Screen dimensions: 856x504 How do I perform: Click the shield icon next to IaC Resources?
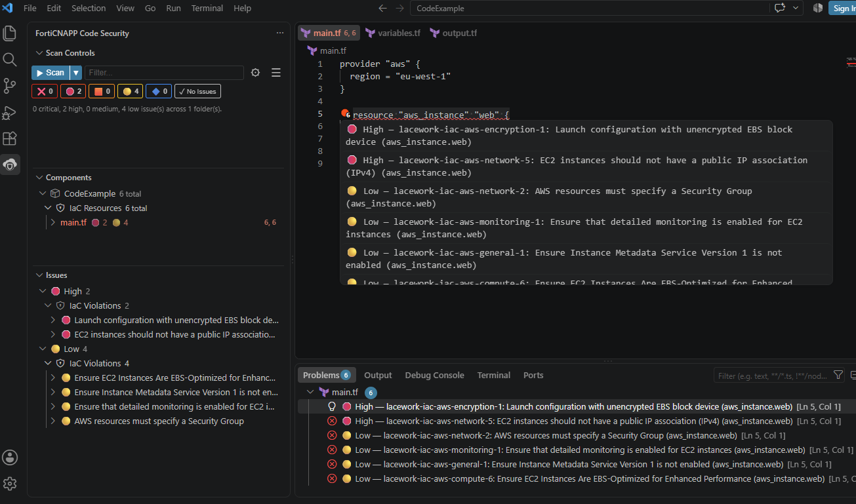point(60,208)
